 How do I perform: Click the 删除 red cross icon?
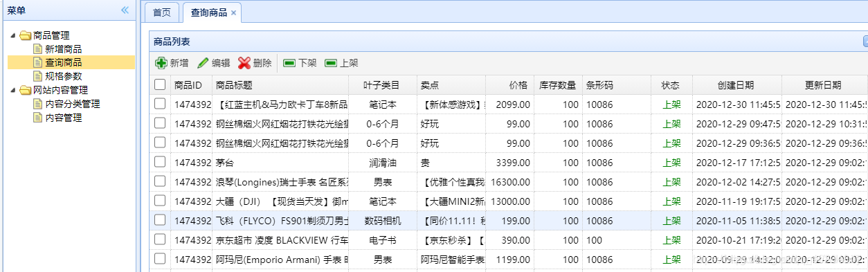tap(244, 63)
